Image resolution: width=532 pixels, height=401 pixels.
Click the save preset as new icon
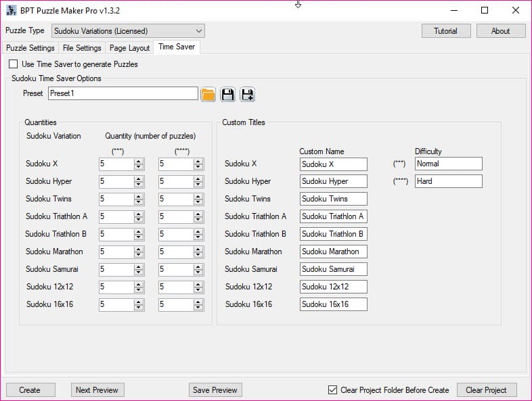[247, 94]
